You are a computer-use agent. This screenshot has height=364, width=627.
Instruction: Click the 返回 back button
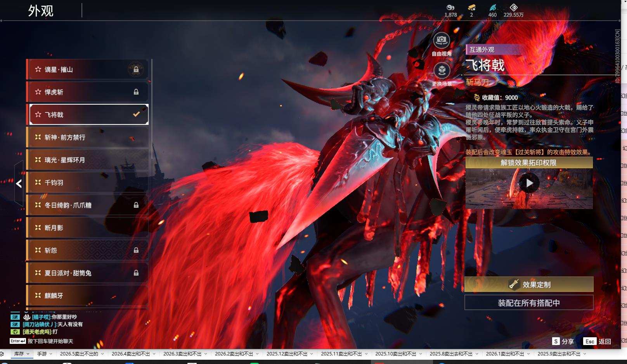click(605, 341)
